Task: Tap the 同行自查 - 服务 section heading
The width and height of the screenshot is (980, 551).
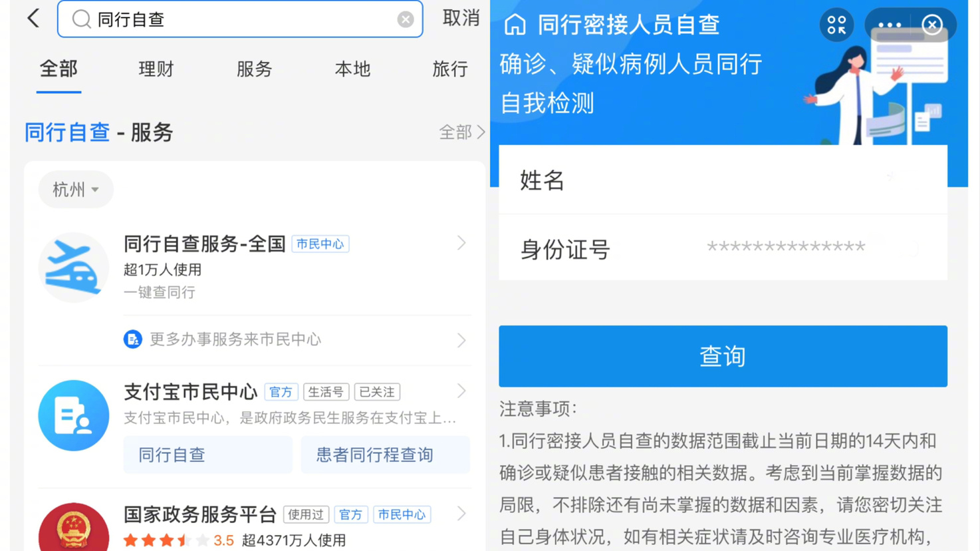Action: pyautogui.click(x=98, y=132)
